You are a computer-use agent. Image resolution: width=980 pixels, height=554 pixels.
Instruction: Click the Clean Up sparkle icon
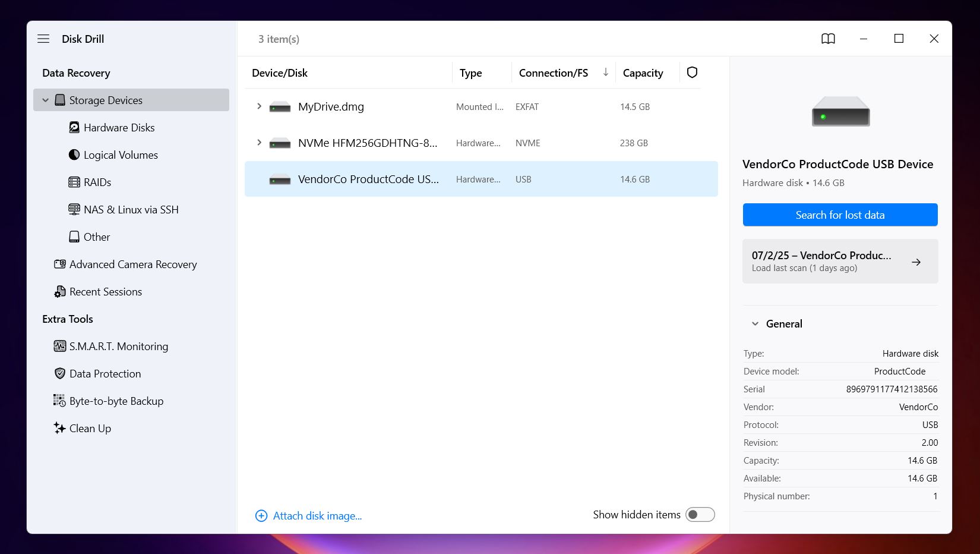(x=59, y=428)
